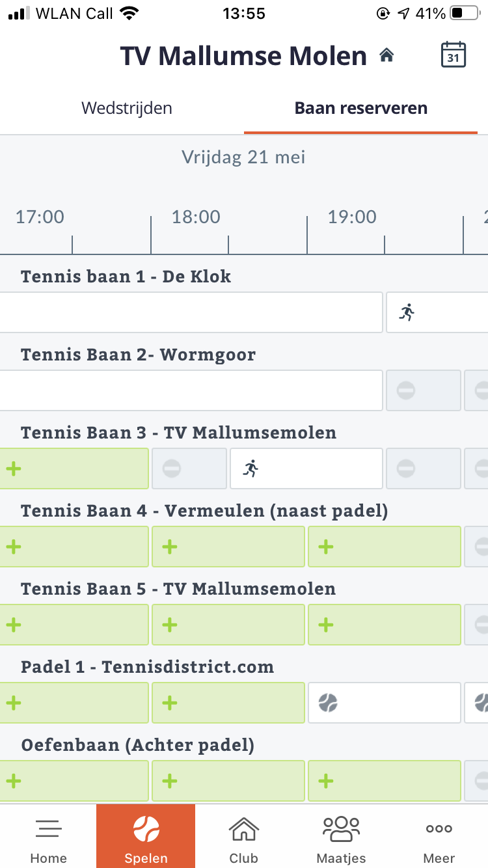Tap the blocked 19:30 slot on Tennis Baan 2
This screenshot has height=868, width=488.
point(424,390)
